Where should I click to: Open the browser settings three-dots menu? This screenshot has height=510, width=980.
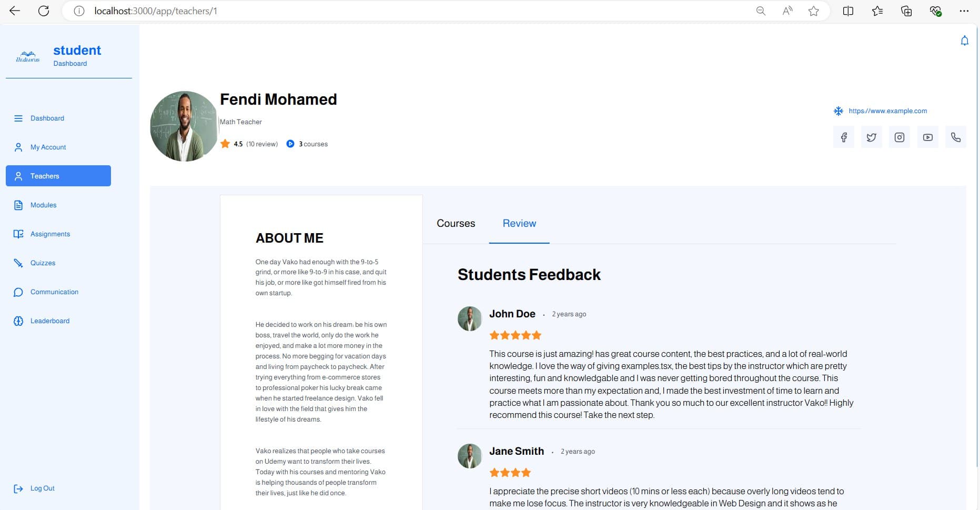tap(964, 11)
